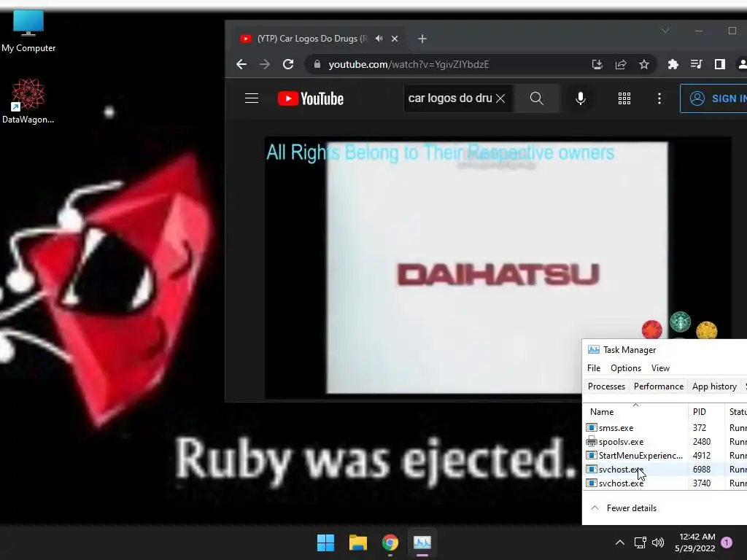747x560 pixels.
Task: Select svchost.exe with PID 3740
Action: 665,483
